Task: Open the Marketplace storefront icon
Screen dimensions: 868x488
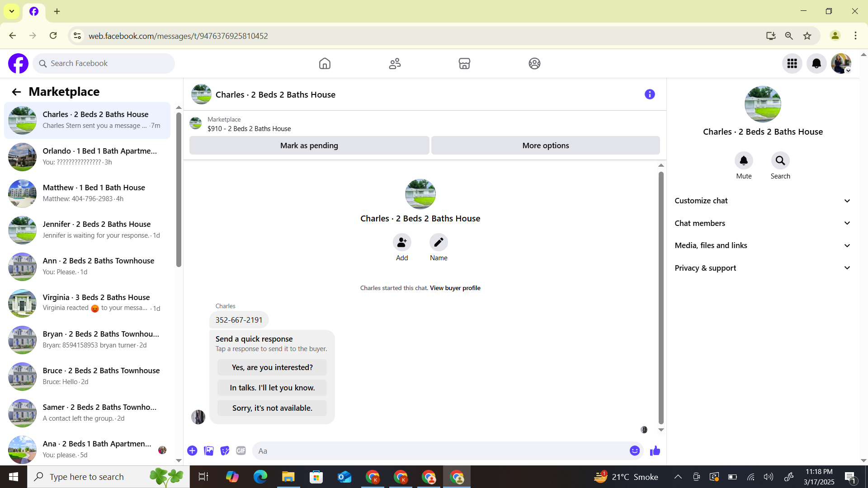Action: [464, 63]
